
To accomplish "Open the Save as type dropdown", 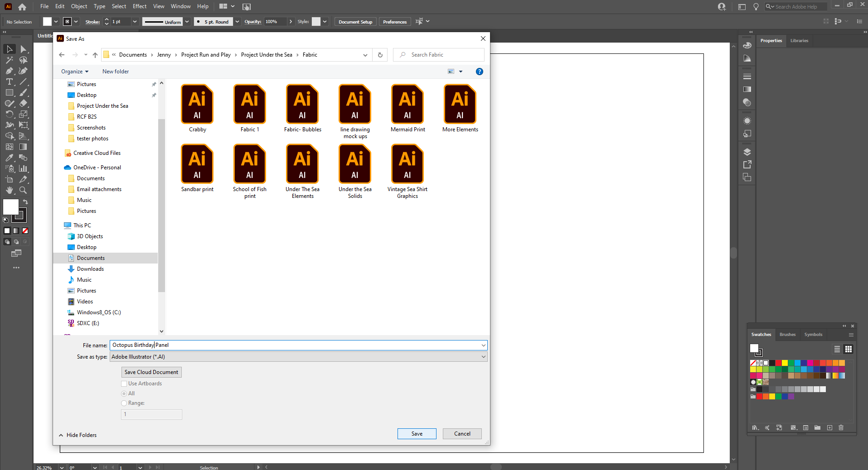I will coord(483,357).
